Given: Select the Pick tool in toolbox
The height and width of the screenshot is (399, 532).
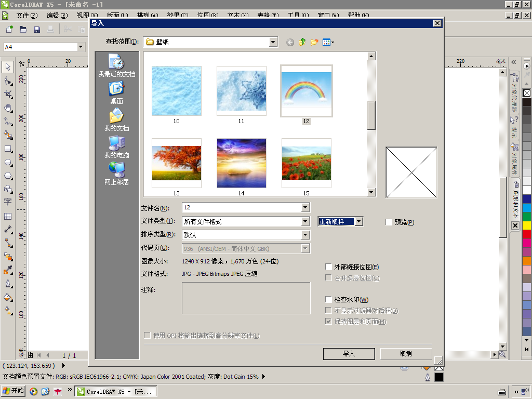Looking at the screenshot, I should pos(8,67).
